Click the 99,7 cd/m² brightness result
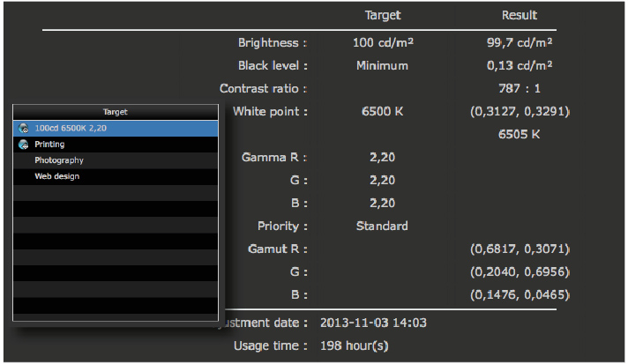Viewport: 628px width, 364px height. tap(520, 42)
